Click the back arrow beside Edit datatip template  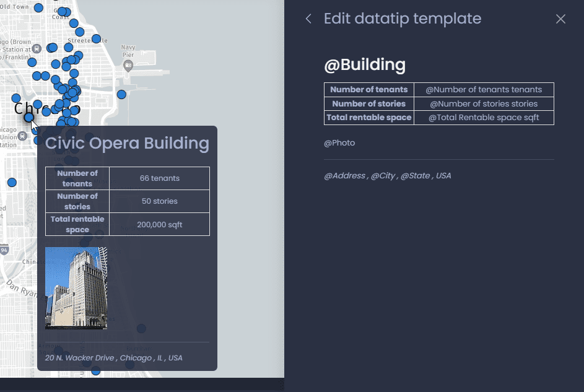point(308,19)
